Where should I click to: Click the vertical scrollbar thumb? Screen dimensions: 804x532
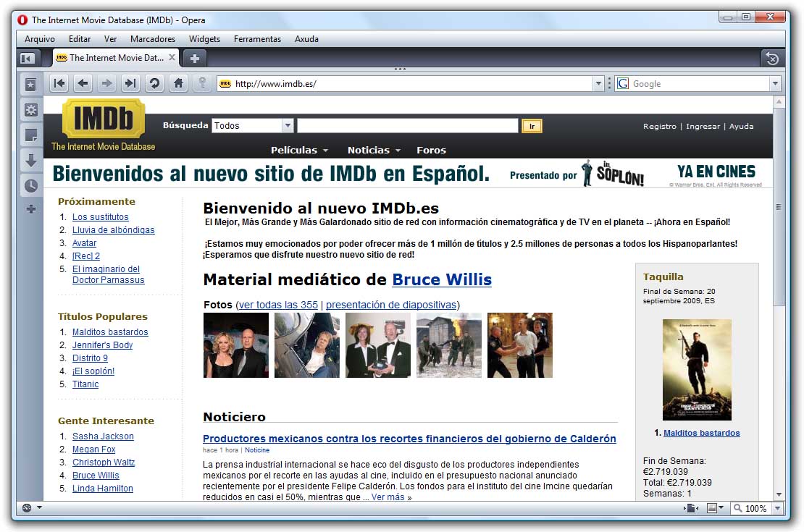click(x=779, y=207)
